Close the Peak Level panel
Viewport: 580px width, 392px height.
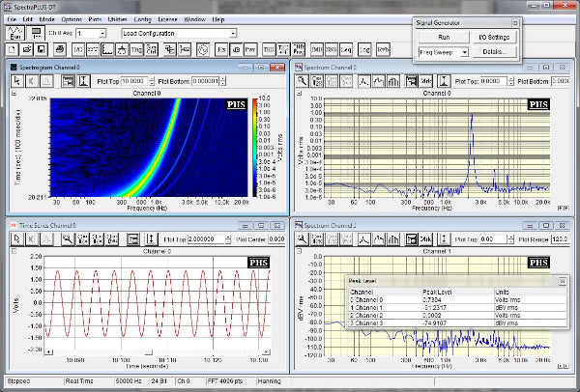point(563,282)
